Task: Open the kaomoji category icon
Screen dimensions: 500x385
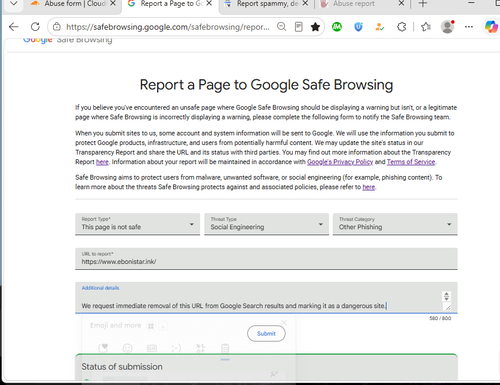Action: tap(176, 348)
